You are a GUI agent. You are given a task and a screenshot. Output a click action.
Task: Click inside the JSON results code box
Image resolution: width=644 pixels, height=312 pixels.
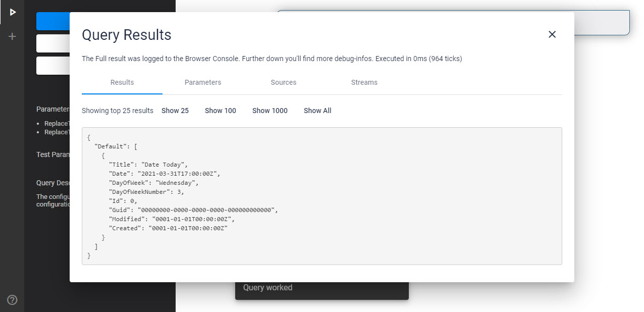coord(322,196)
